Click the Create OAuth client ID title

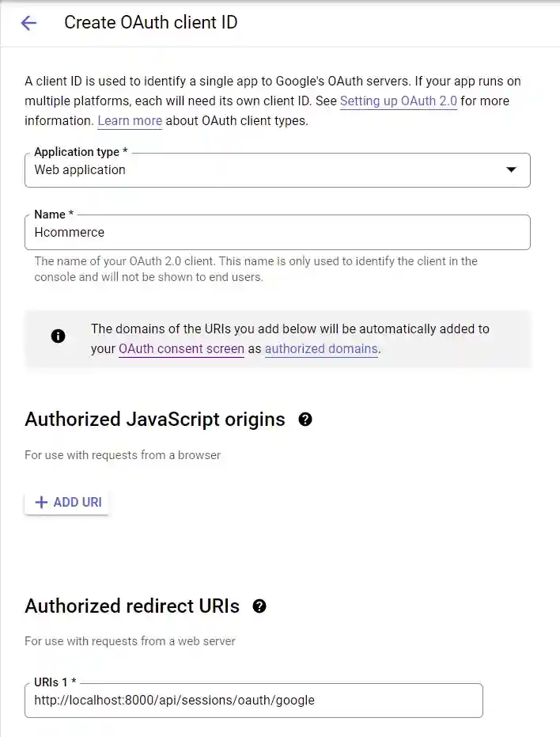tap(150, 22)
